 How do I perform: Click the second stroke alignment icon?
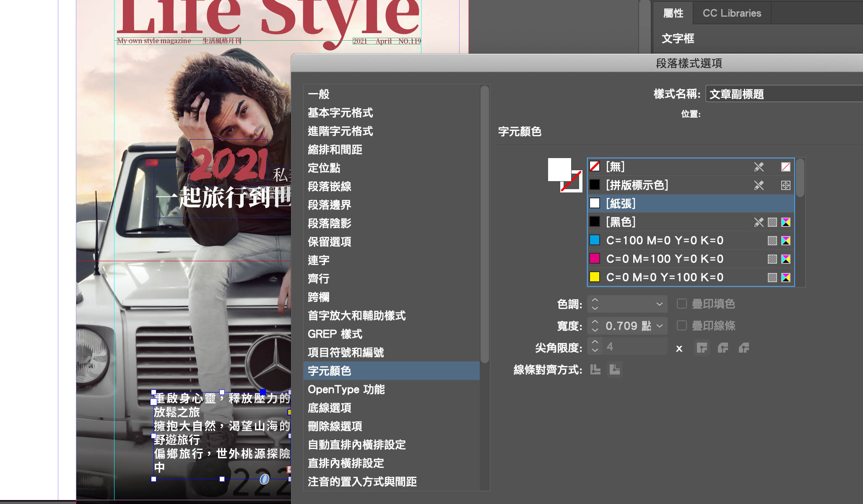click(x=615, y=369)
